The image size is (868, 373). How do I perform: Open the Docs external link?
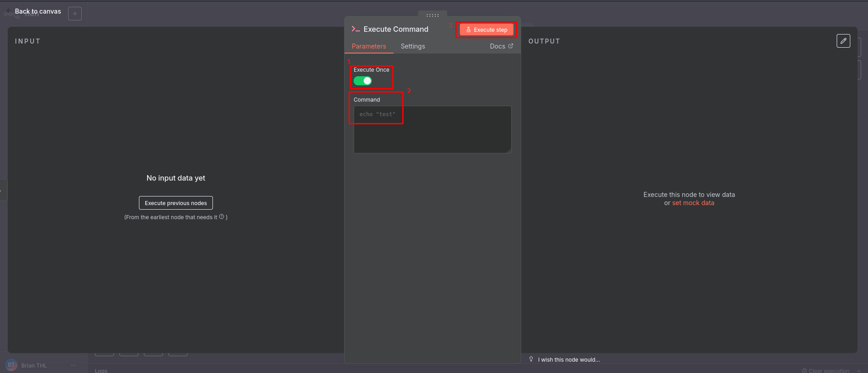coord(501,46)
